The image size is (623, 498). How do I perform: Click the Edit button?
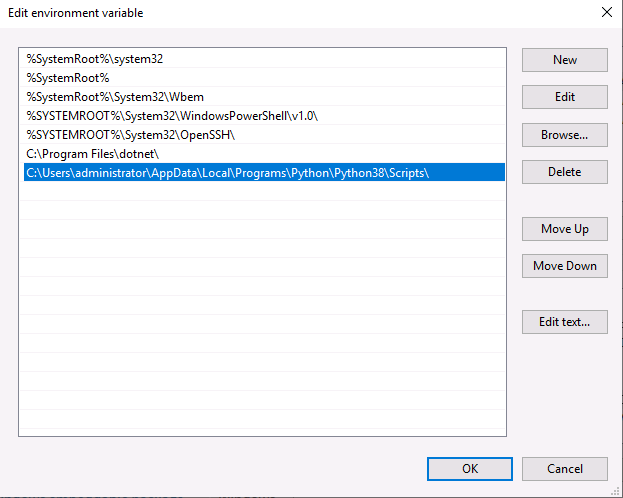[565, 97]
